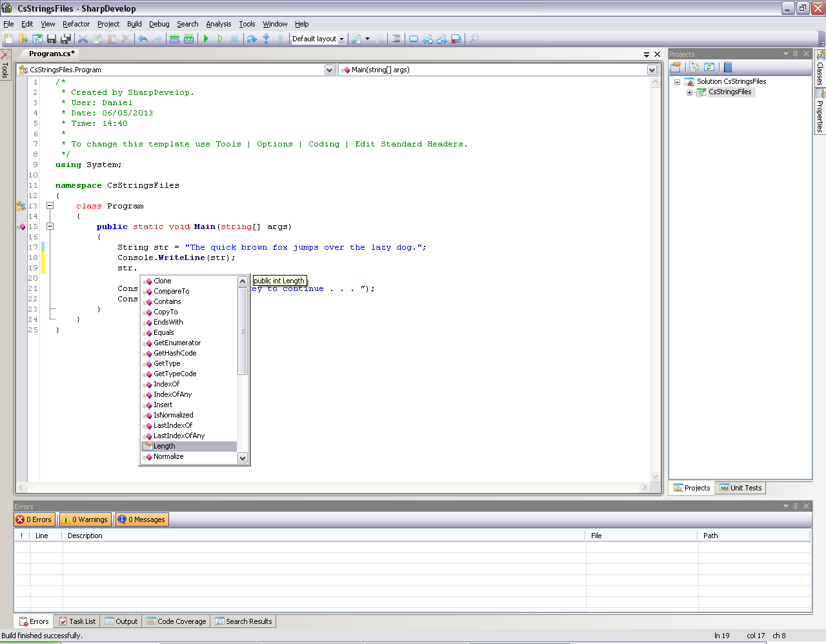Start debugging with the green Run arrow
The height and width of the screenshot is (644, 826).
click(205, 39)
